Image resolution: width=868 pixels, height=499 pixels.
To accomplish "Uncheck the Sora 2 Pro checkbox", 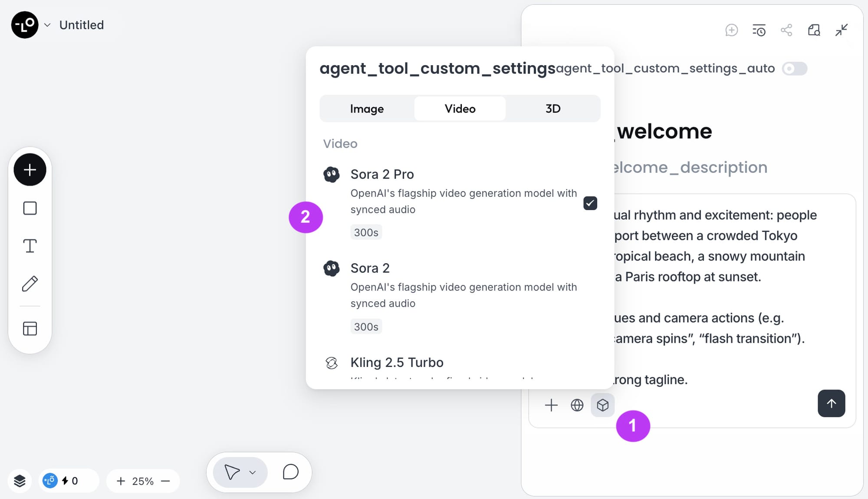I will coord(590,203).
